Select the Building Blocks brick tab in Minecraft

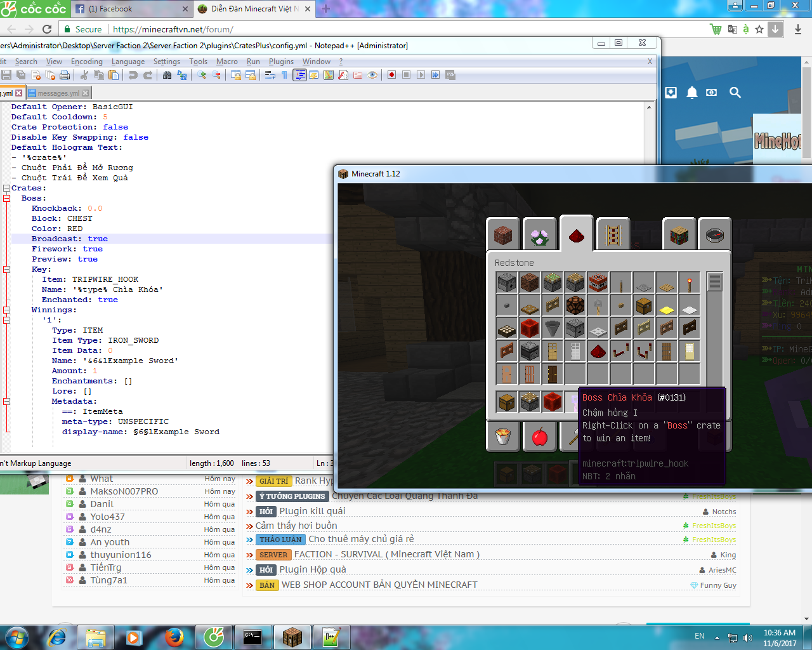point(503,234)
